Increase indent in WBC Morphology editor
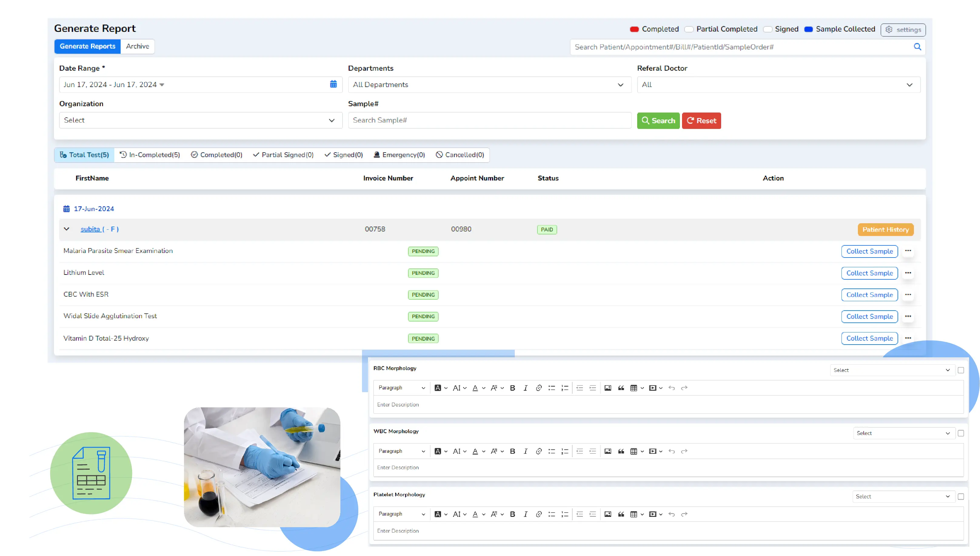The height and width of the screenshot is (556, 980). [593, 451]
